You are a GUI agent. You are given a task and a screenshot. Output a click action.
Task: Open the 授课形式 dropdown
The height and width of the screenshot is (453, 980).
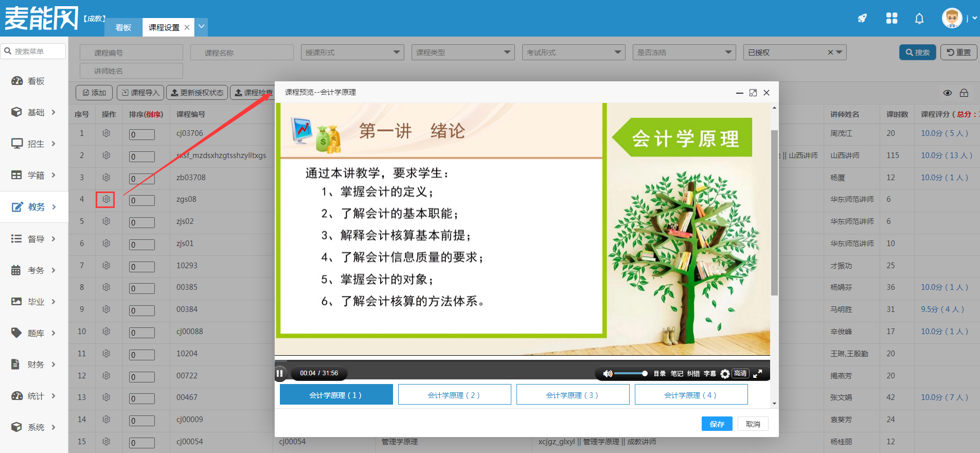click(352, 53)
